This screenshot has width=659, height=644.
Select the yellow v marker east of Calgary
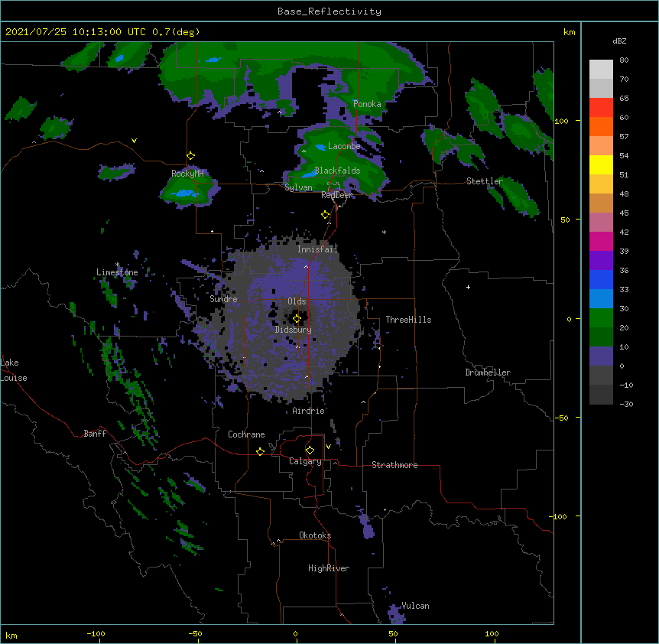tap(328, 447)
